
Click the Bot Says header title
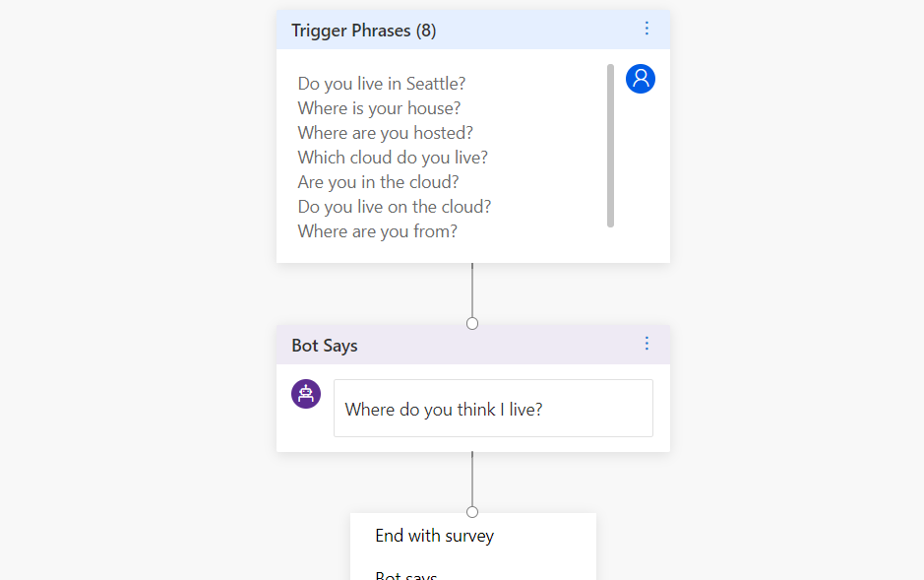[325, 346]
